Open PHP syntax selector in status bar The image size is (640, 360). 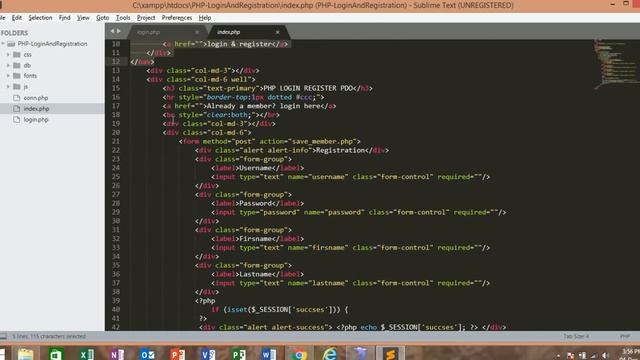click(625, 336)
